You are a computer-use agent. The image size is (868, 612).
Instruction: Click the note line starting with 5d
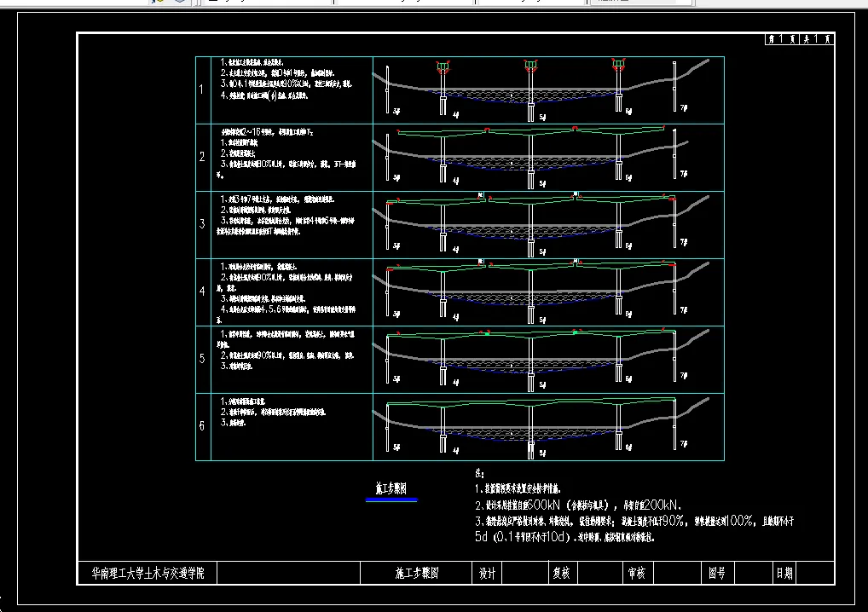pos(564,537)
